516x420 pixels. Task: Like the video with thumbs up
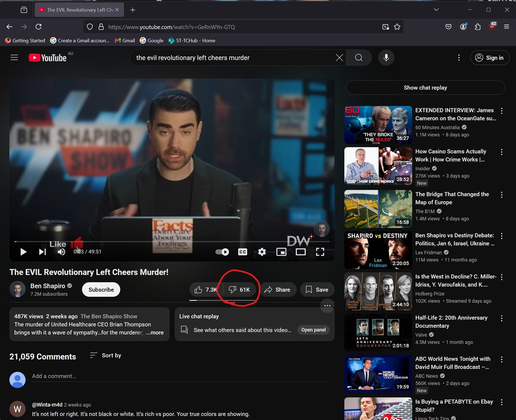coord(206,290)
